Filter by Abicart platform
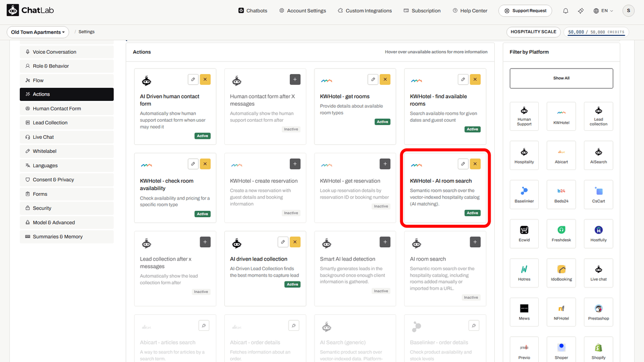The width and height of the screenshot is (644, 362). [x=561, y=156]
